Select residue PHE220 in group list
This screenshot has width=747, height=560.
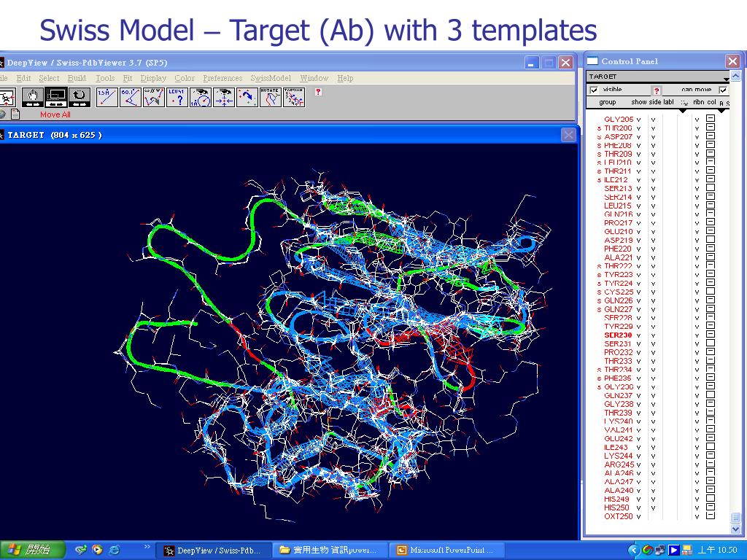[617, 249]
